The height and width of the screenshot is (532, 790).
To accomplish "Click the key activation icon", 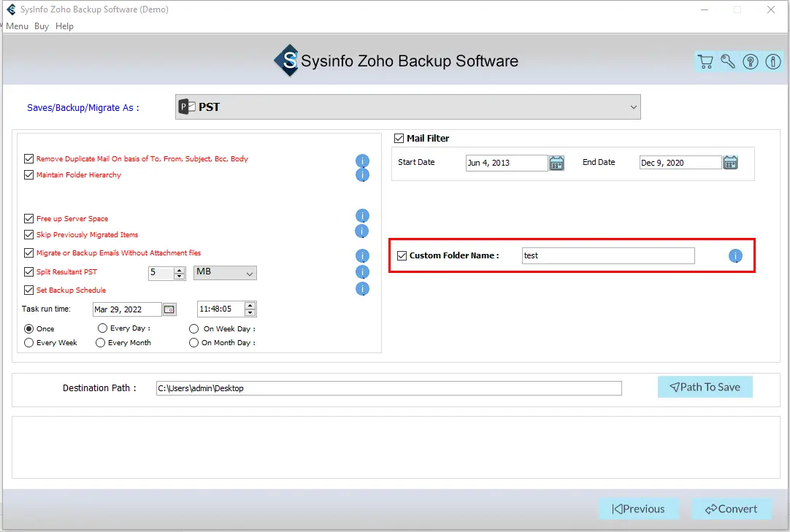I will click(x=727, y=61).
